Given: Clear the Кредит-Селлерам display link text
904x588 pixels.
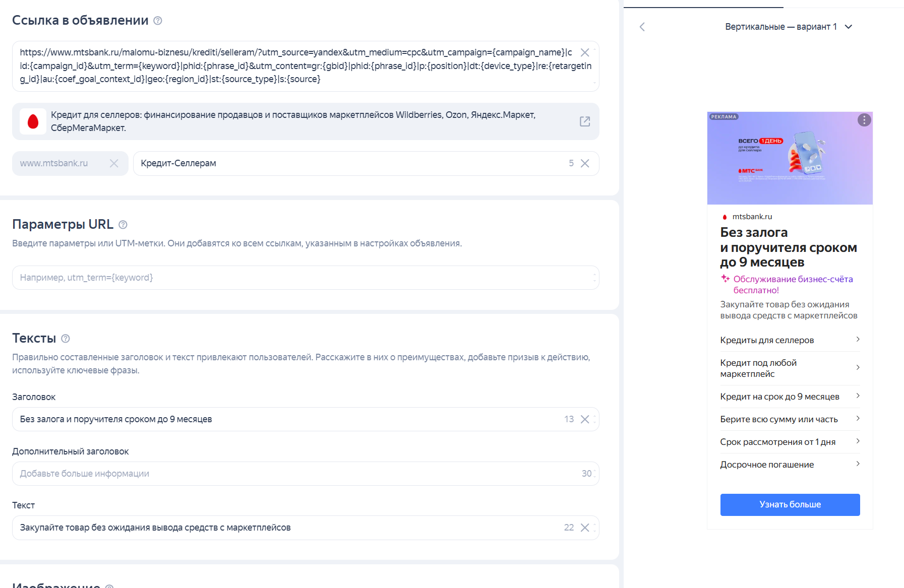Looking at the screenshot, I should point(585,163).
